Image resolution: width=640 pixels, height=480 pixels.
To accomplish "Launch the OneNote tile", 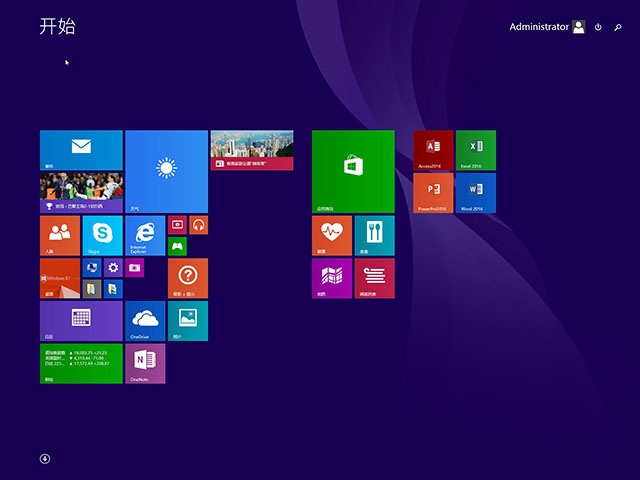I will coord(145,364).
